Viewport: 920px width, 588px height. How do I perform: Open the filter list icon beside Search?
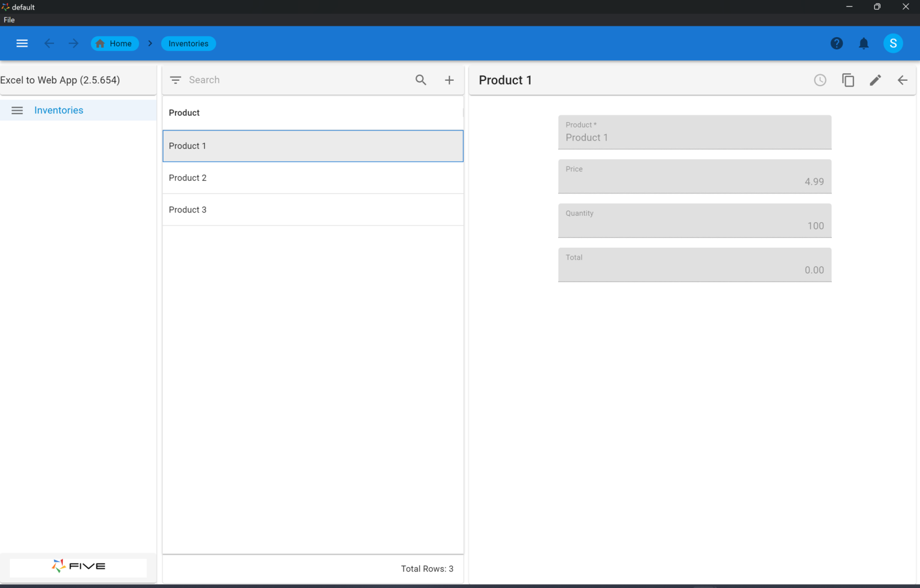point(175,80)
